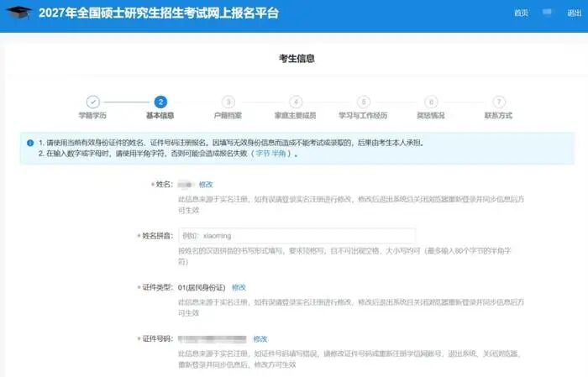Viewport: 588px width, 377px height.
Task: Click the 姓名拼音 field label
Action: click(x=157, y=236)
